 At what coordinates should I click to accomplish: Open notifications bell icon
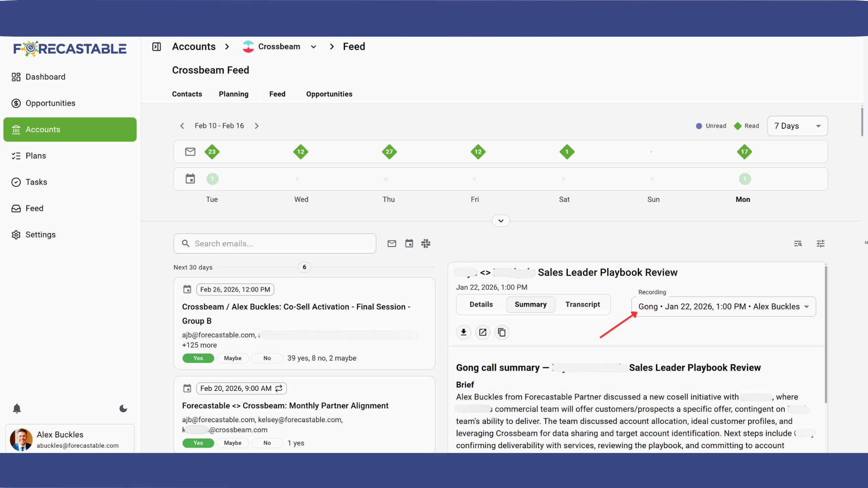[x=17, y=408]
